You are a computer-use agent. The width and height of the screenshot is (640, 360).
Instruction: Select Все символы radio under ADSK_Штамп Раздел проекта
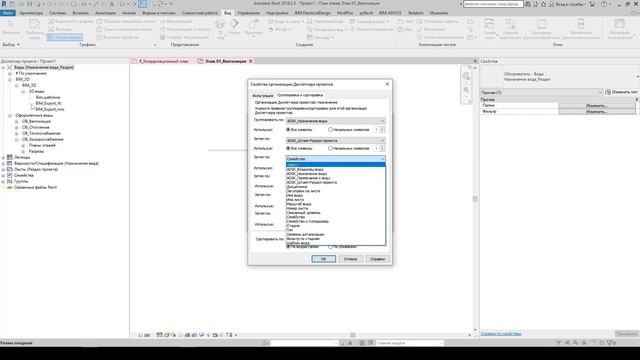point(288,148)
